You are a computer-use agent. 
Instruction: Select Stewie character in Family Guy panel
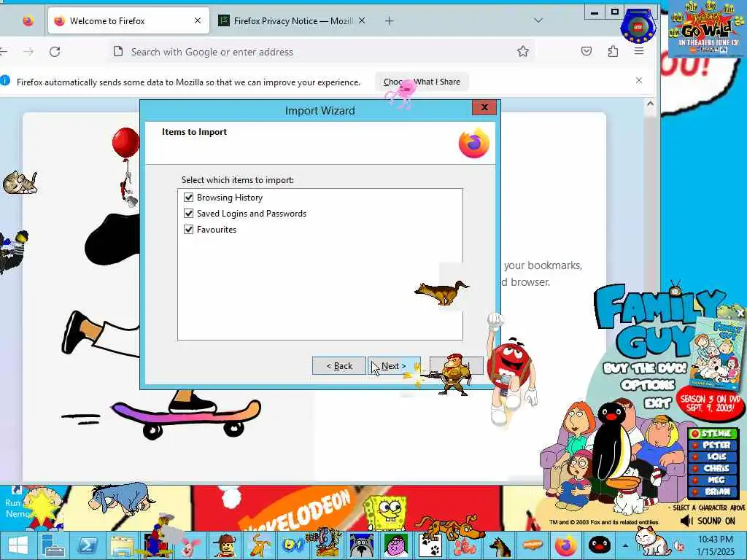(x=713, y=433)
